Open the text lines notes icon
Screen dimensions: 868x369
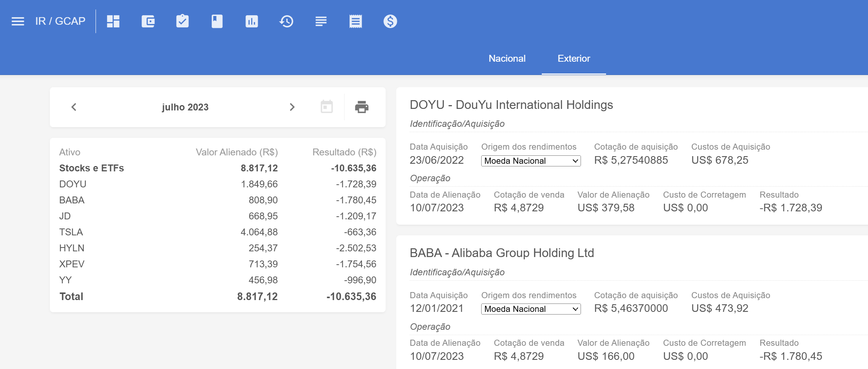coord(321,21)
